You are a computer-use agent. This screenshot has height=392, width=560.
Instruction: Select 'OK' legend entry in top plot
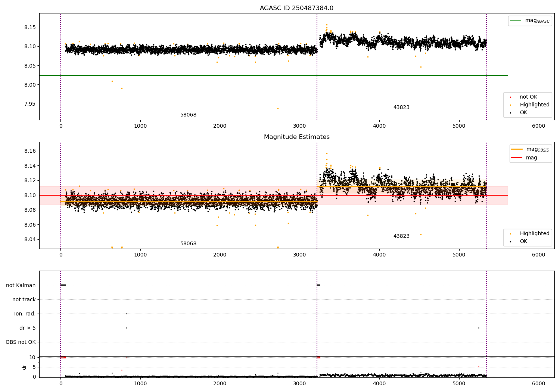(523, 113)
